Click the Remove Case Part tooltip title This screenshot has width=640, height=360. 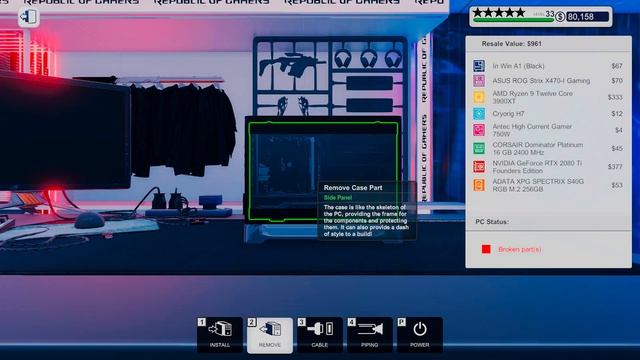click(353, 188)
